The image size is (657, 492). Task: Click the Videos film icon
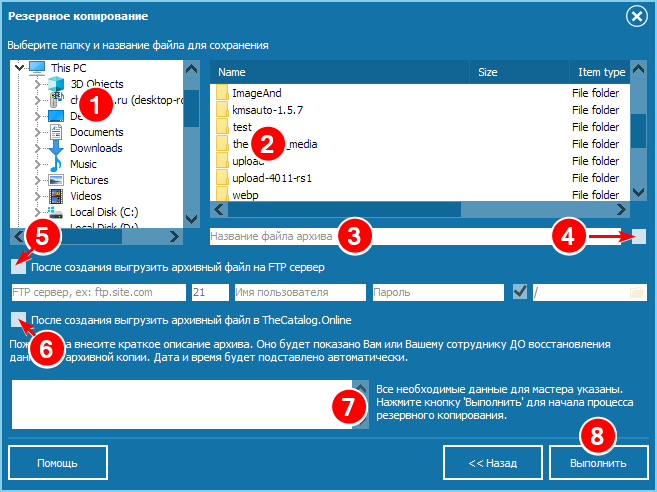[56, 196]
